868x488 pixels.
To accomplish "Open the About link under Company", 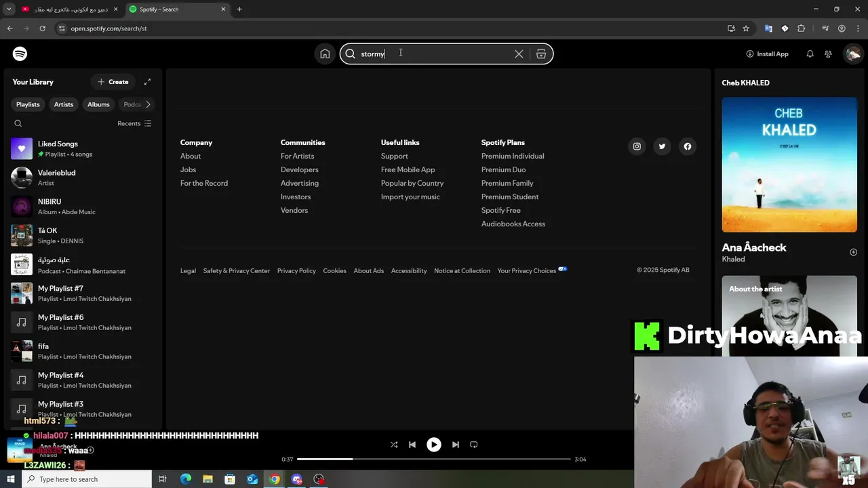I will pos(191,156).
